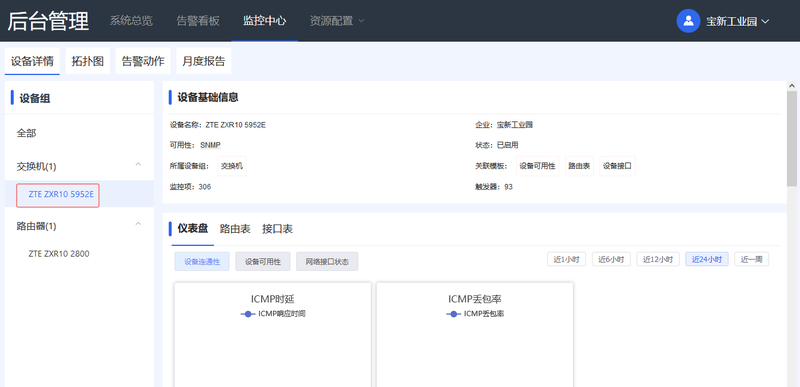
Task: Select device ZTE ZXR10 2800 in the tree
Action: [59, 253]
